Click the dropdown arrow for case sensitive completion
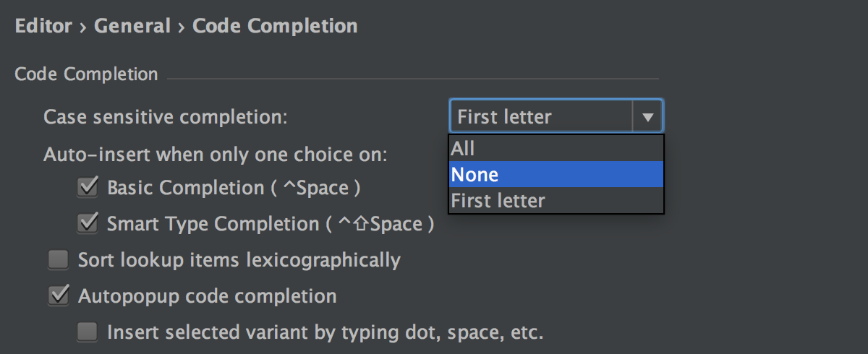Viewport: 868px width, 354px height. [x=648, y=116]
